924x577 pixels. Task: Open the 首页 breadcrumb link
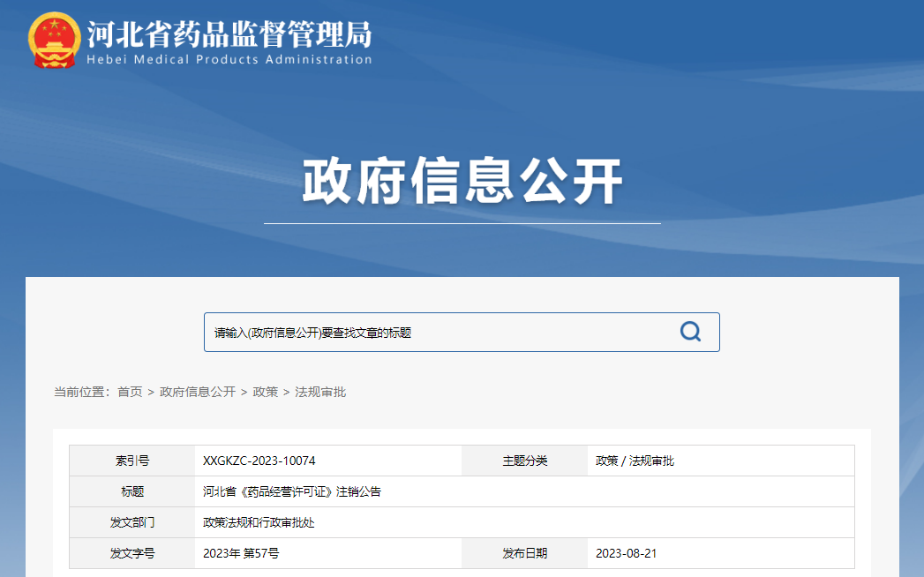(130, 392)
